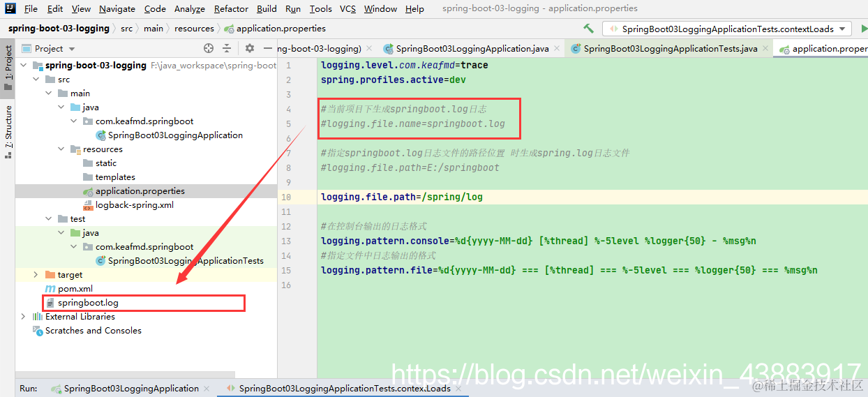Select SpringBoot03LoggingApplicationTests in tree
The width and height of the screenshot is (868, 397).
(186, 261)
